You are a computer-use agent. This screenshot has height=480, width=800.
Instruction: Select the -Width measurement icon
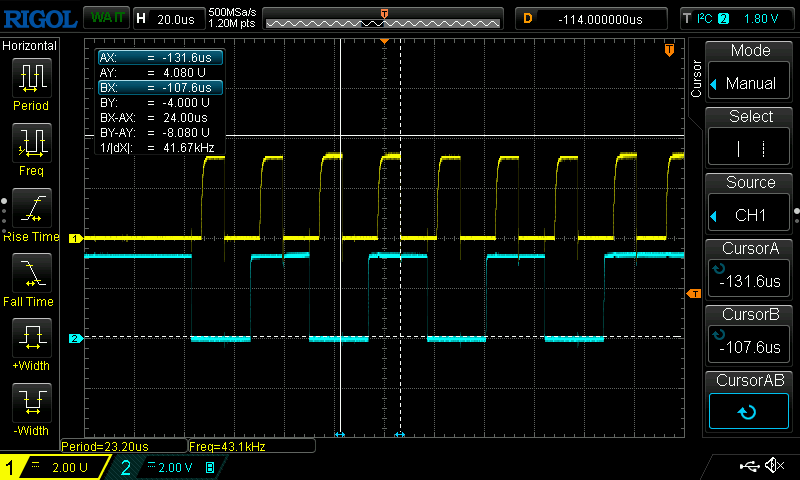point(31,404)
